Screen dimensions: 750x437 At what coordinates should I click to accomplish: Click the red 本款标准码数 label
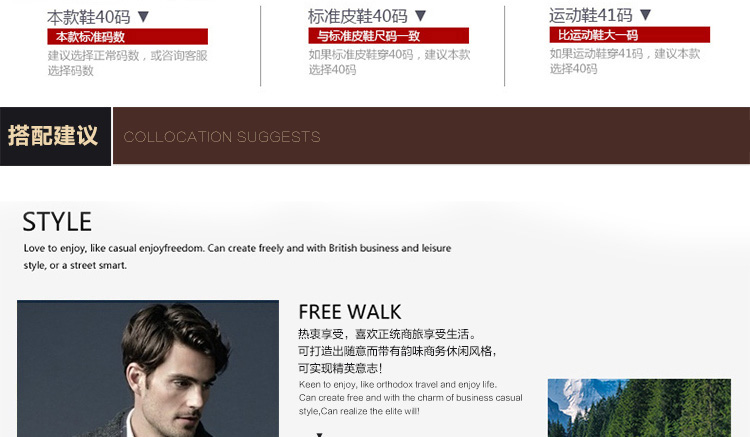click(127, 36)
